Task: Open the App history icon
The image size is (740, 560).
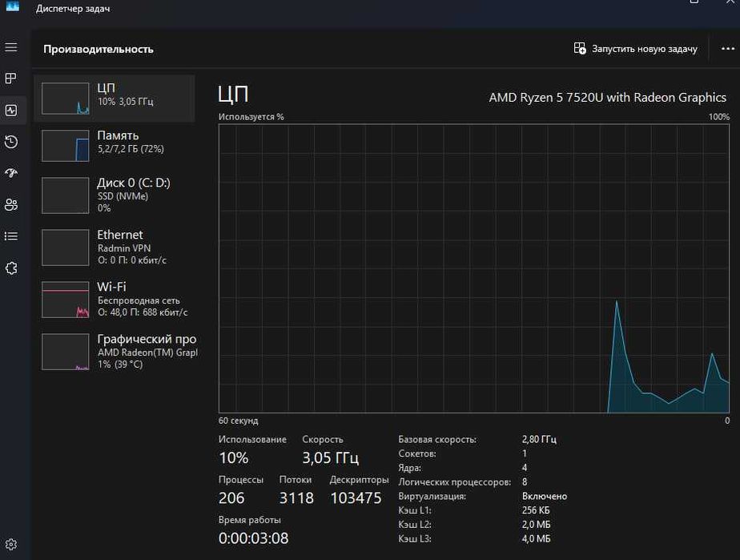Action: coord(11,142)
